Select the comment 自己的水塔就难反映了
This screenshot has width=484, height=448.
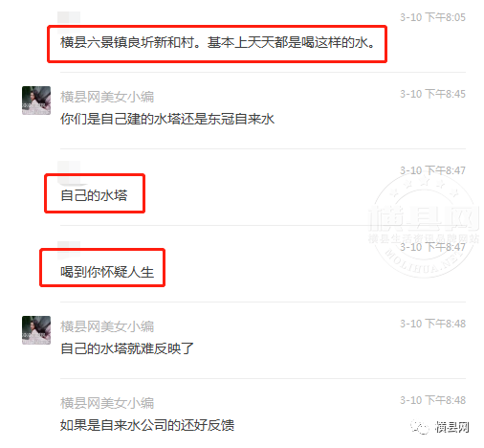coord(127,348)
